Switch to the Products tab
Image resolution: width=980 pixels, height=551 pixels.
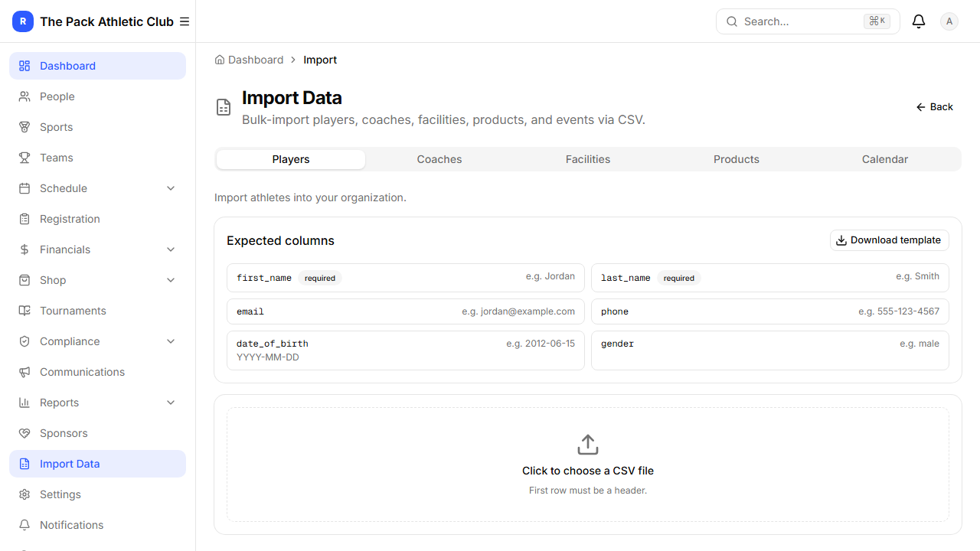[x=737, y=159]
